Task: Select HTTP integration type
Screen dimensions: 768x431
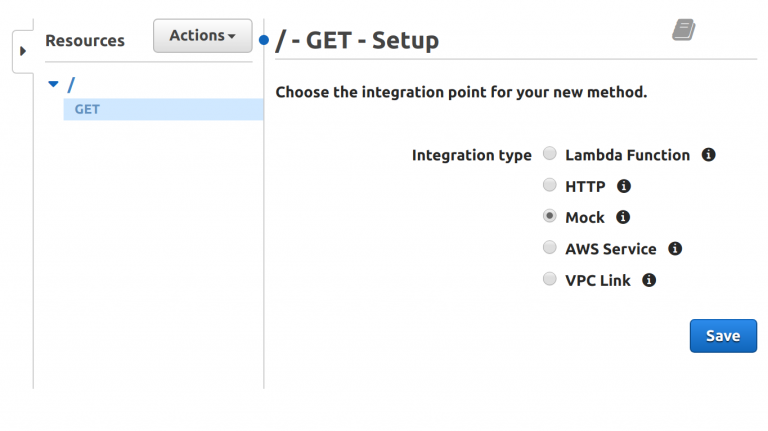Action: point(550,185)
